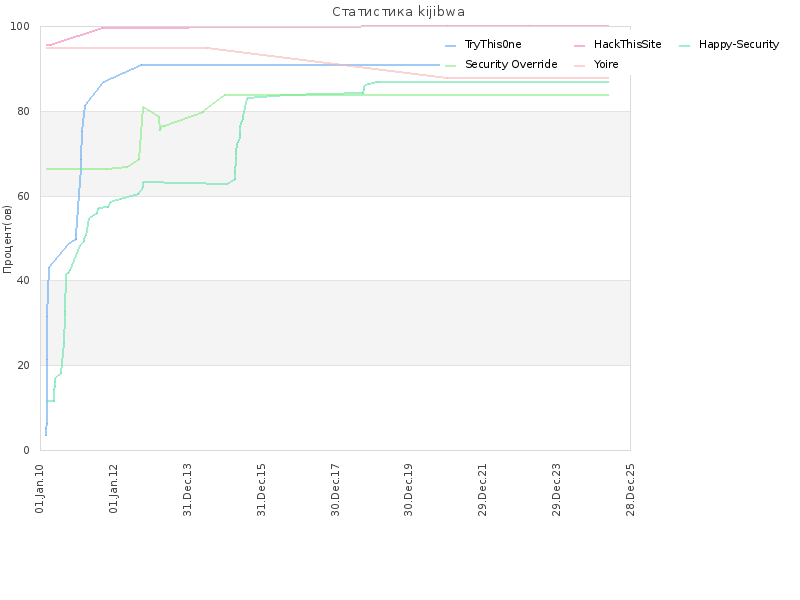Click the 100 value on the y-axis
The width and height of the screenshot is (800, 600).
point(20,27)
